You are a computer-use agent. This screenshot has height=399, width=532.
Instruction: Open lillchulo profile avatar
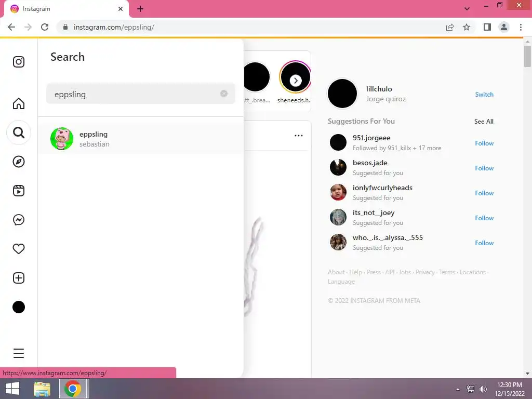point(342,94)
